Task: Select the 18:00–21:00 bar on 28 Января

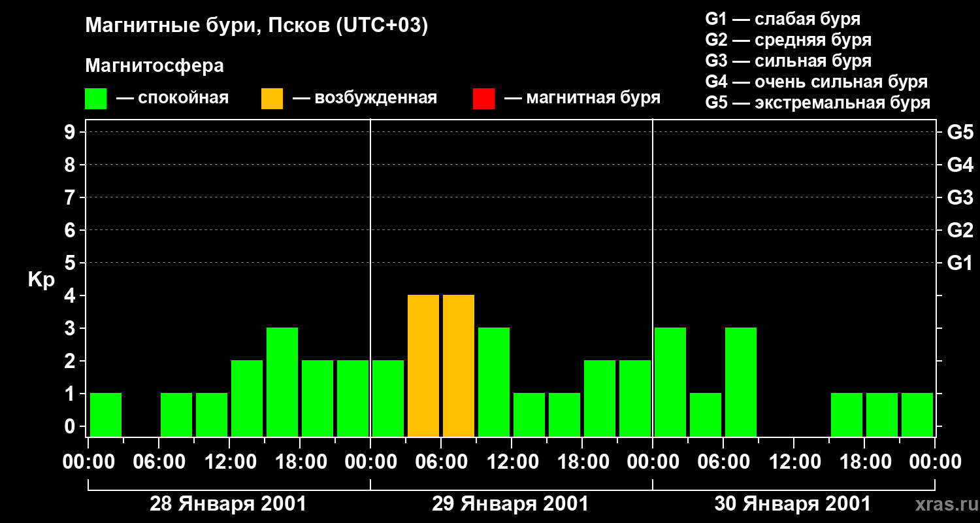Action: click(x=318, y=398)
